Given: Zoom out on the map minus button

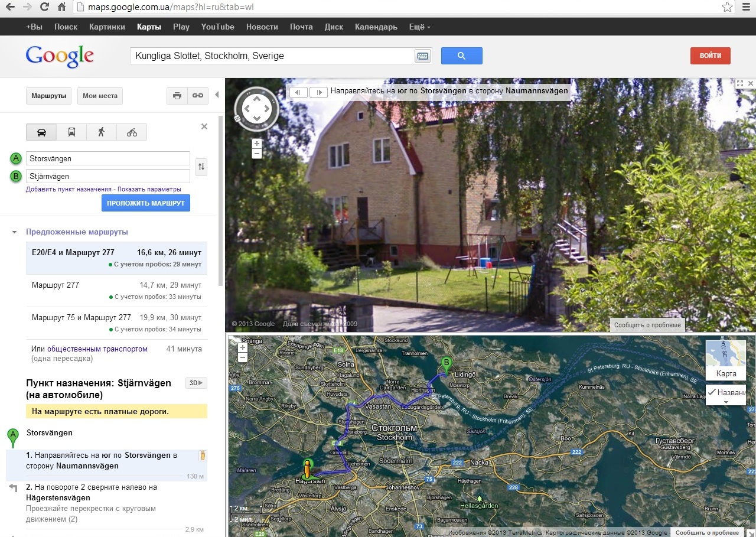Looking at the screenshot, I should point(242,357).
